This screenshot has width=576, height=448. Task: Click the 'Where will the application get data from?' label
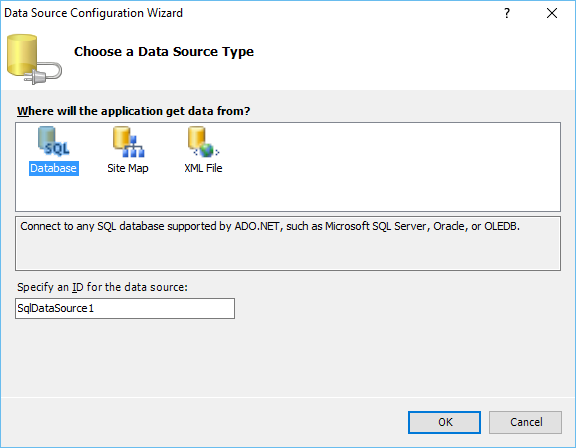(x=134, y=111)
